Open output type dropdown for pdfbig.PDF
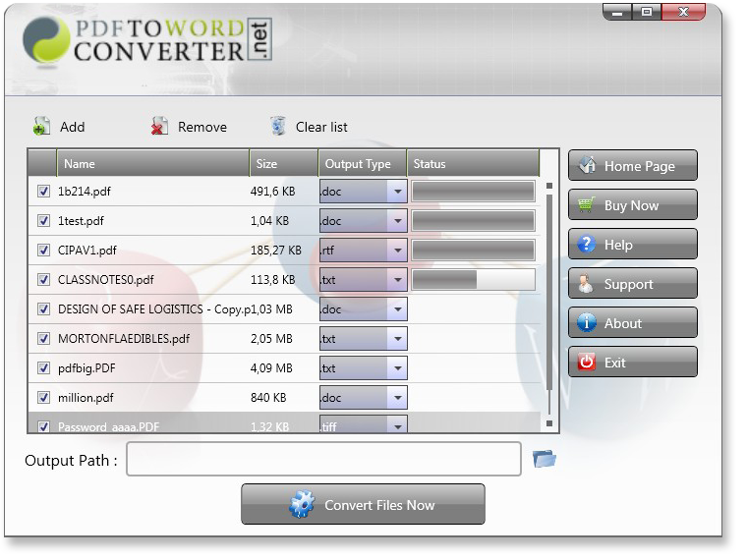This screenshot has height=560, width=747. click(x=397, y=368)
